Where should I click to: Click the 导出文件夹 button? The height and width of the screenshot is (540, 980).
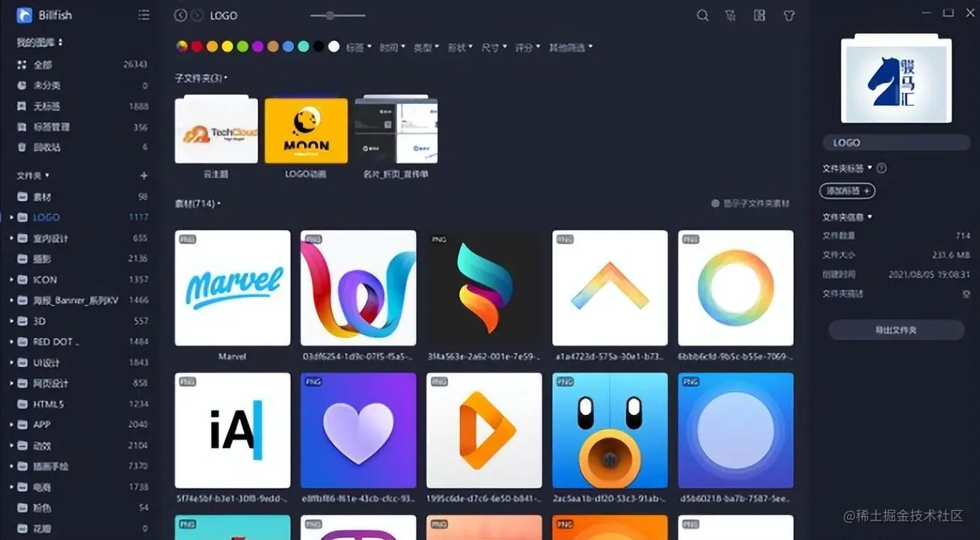tap(896, 330)
